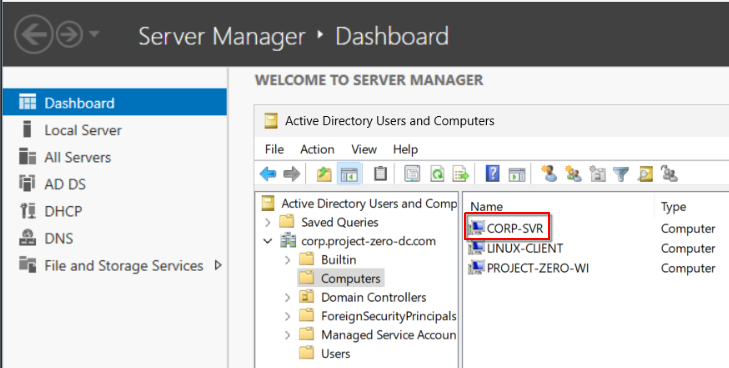Screen dimensions: 729x368
Task: Open the View menu
Action: [x=364, y=149]
